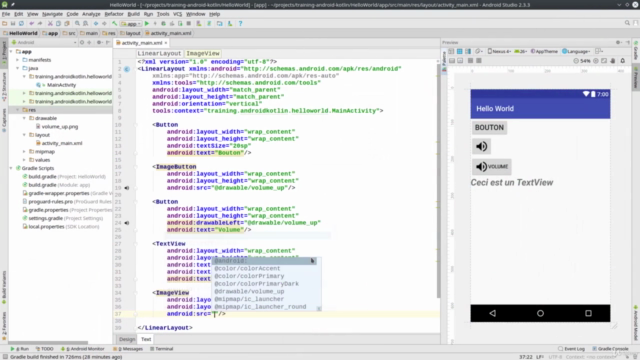640x360 pixels.
Task: Click the volume gutter icon on line 19
Action: pos(127,188)
